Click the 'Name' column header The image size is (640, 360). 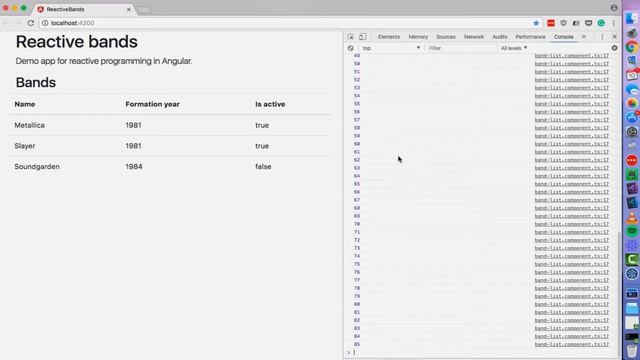pos(24,104)
